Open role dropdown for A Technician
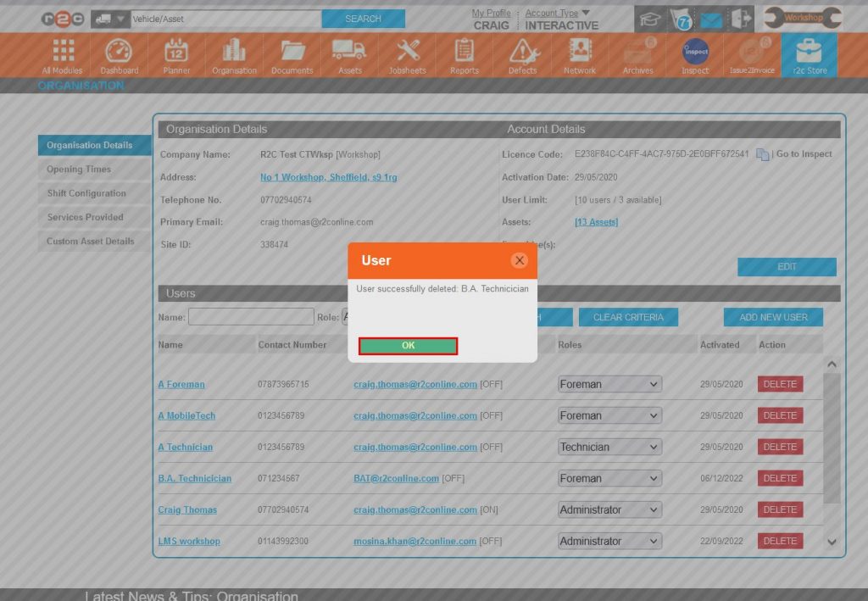868x601 pixels. (609, 447)
